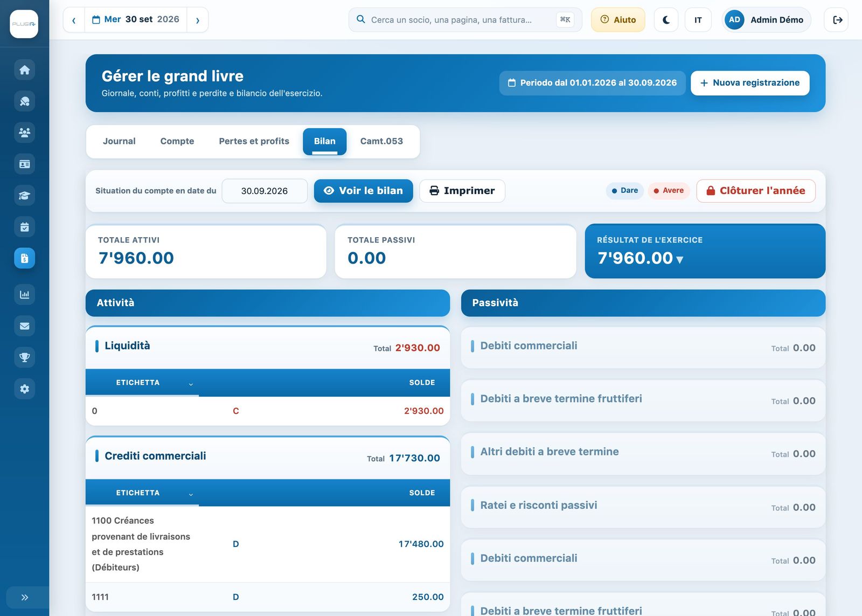Open the trophy icon in sidebar
This screenshot has width=862, height=616.
click(24, 357)
